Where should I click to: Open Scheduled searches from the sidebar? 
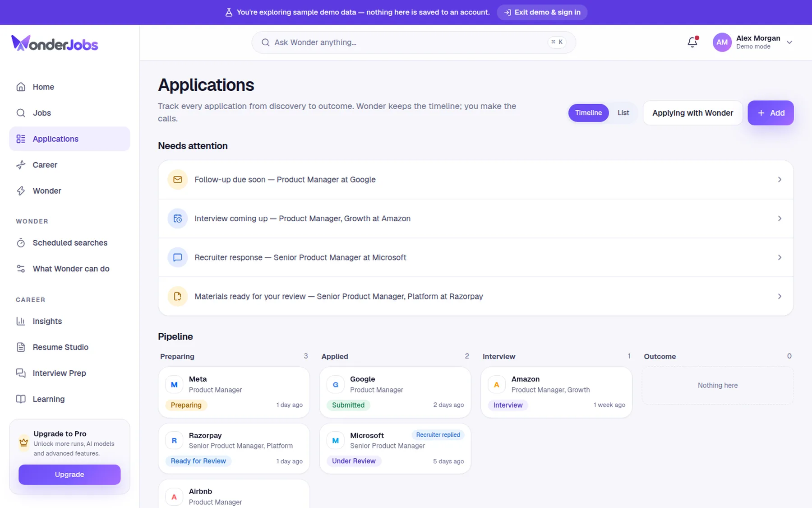coord(69,243)
